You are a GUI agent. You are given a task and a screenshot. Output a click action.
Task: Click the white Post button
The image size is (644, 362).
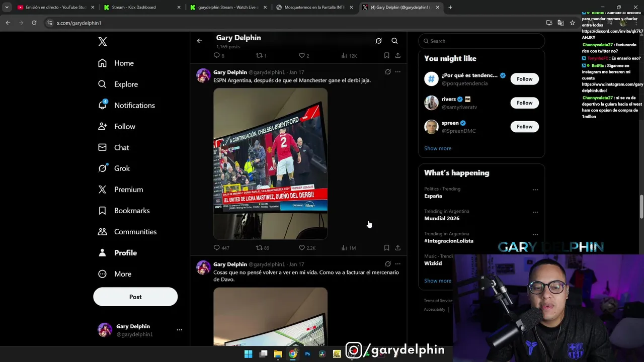(135, 297)
